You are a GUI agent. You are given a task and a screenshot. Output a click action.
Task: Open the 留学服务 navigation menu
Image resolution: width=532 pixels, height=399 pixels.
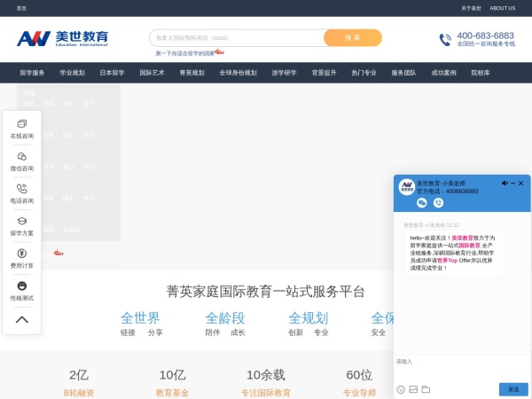(32, 73)
